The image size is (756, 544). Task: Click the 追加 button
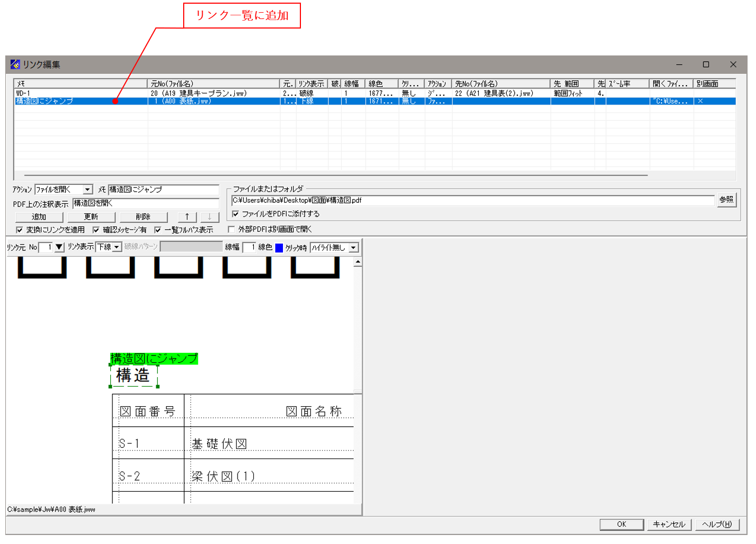[x=39, y=217]
